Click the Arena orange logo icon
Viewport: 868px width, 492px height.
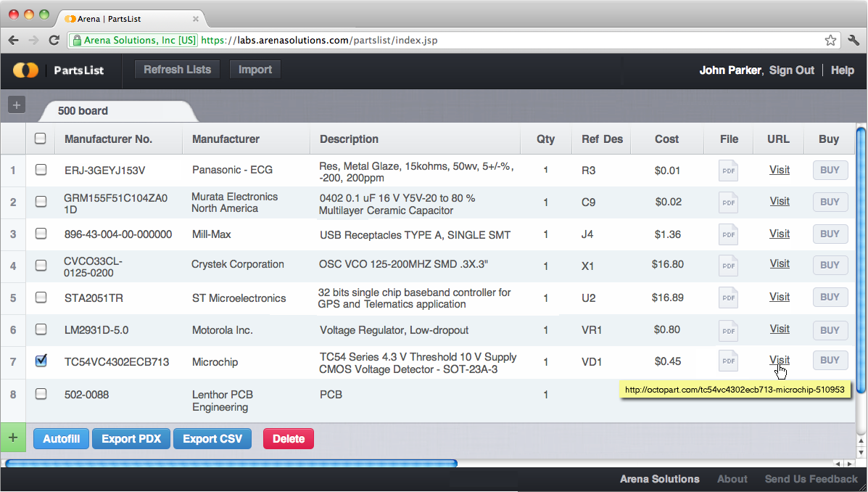click(25, 70)
